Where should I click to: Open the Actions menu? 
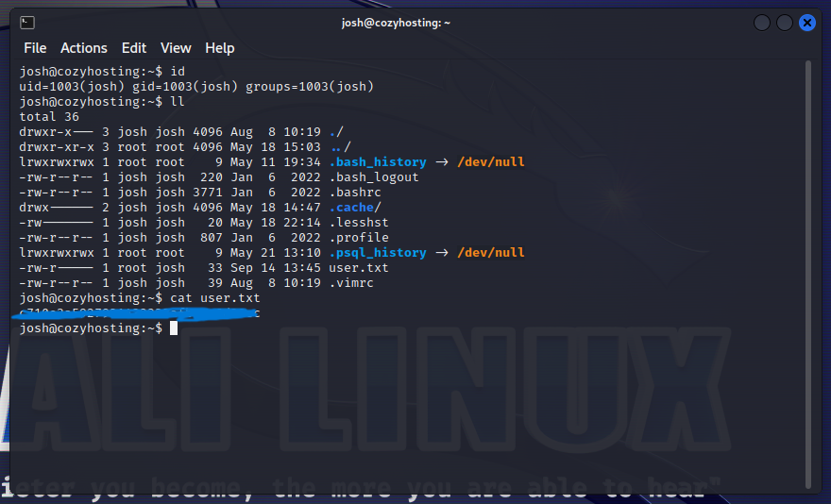click(84, 48)
